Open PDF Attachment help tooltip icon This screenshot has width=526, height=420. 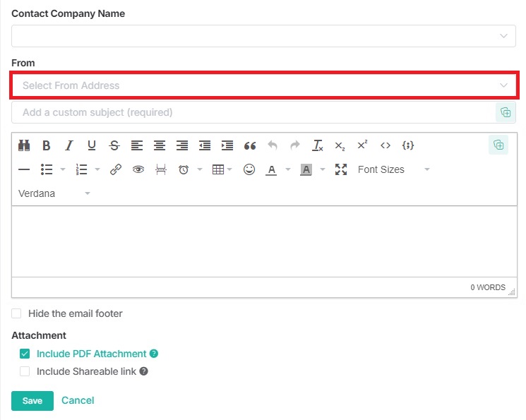[x=154, y=354]
